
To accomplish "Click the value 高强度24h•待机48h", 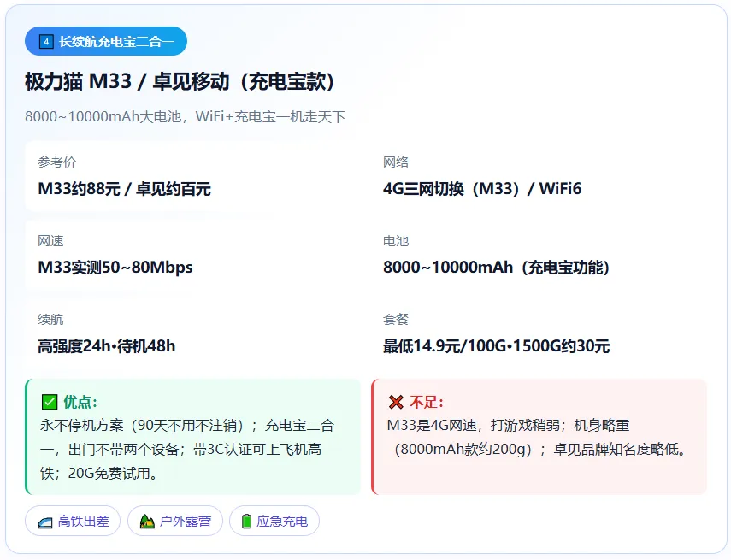I will tap(107, 346).
